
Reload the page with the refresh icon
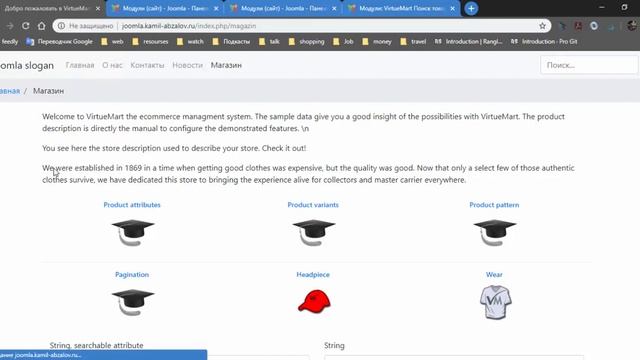[x=25, y=26]
